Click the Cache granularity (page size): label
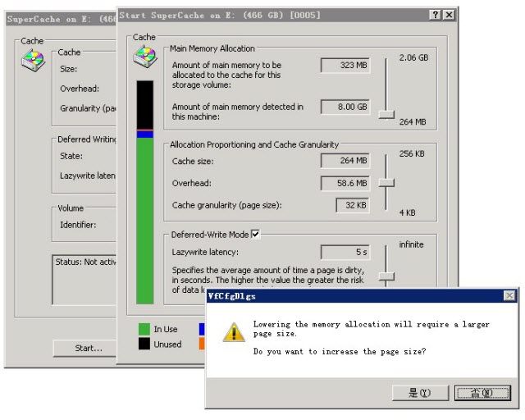This screenshot has height=420, width=525. click(226, 205)
